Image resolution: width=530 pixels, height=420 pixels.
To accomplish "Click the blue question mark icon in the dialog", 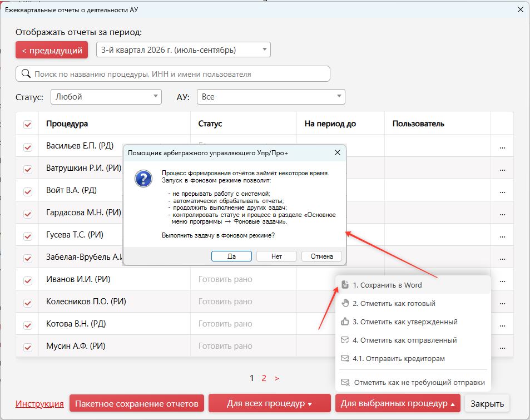I will coord(143,179).
